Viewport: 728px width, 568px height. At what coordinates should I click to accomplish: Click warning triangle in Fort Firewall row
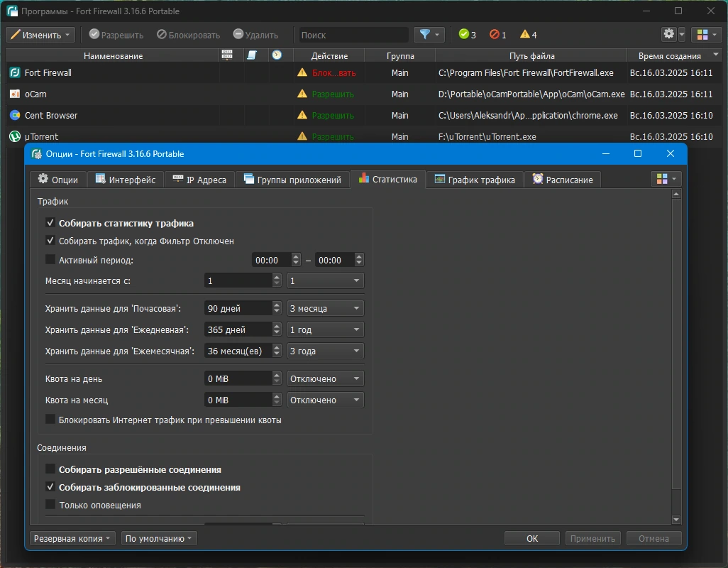(x=302, y=72)
